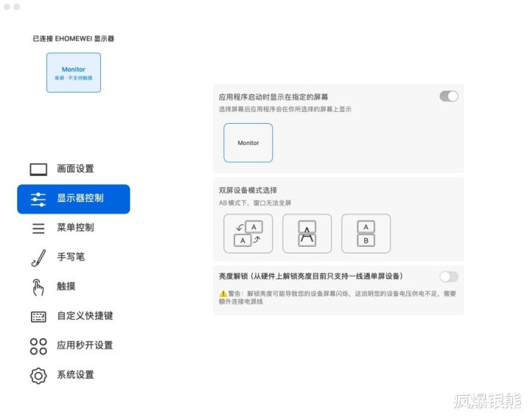Click the 应用秒开设置 four-circles icon
The image size is (530, 420).
coord(38,346)
